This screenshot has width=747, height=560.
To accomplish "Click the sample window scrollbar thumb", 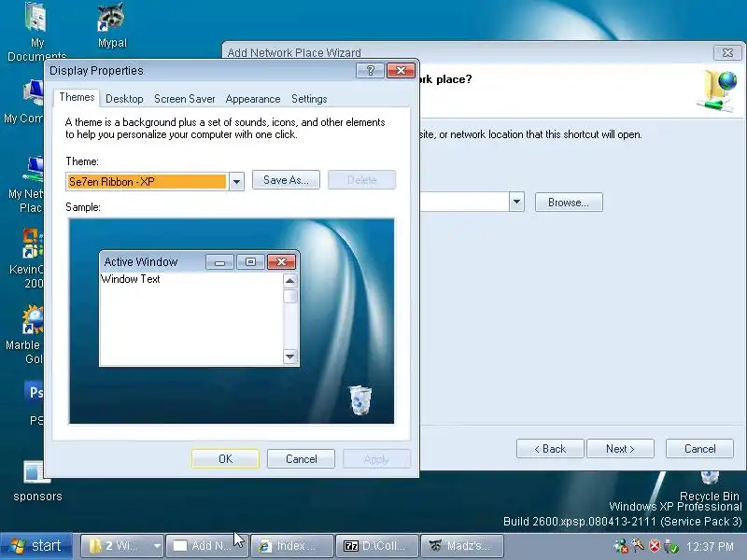I will click(x=290, y=296).
